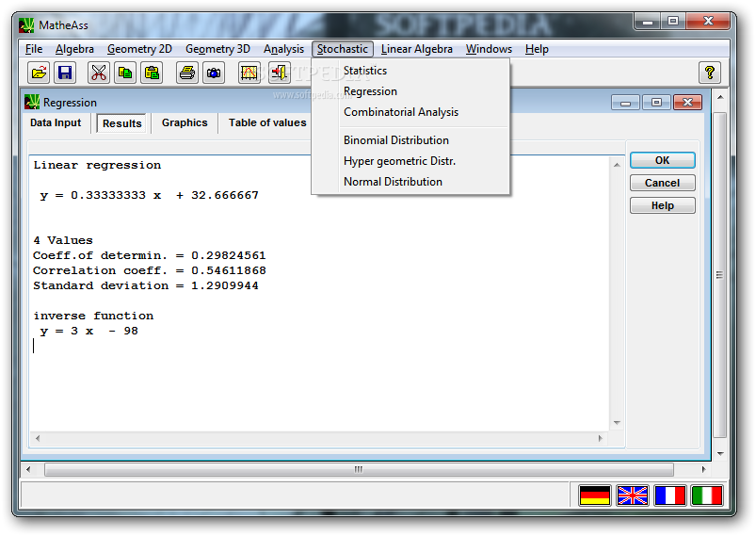The width and height of the screenshot is (756, 536).
Task: Open the Geometry 2D menu
Action: point(139,49)
